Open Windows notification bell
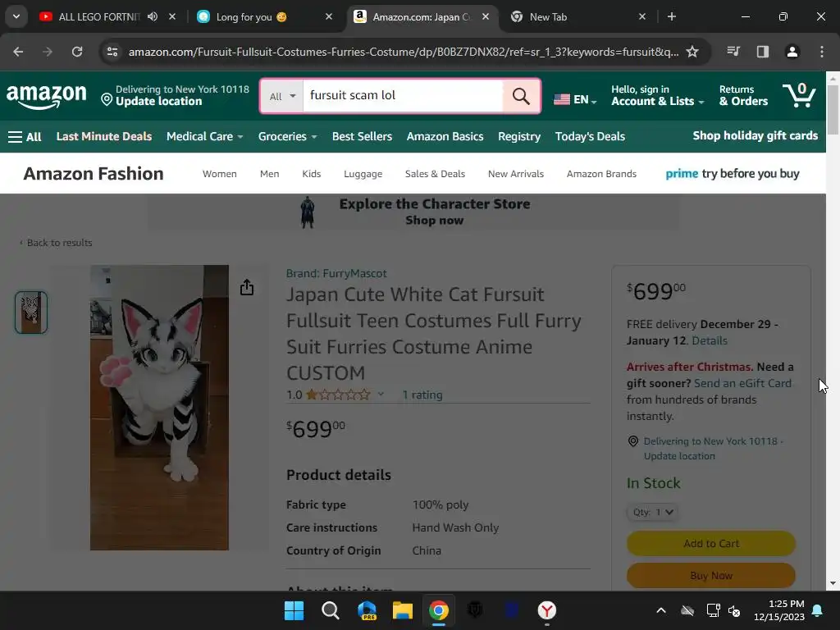The height and width of the screenshot is (630, 840). pos(818,610)
